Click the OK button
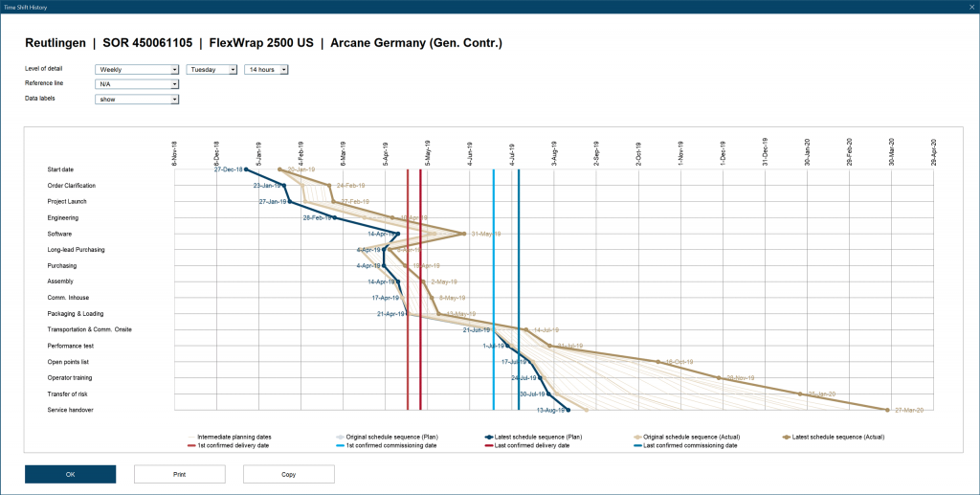This screenshot has height=495, width=980. click(70, 474)
